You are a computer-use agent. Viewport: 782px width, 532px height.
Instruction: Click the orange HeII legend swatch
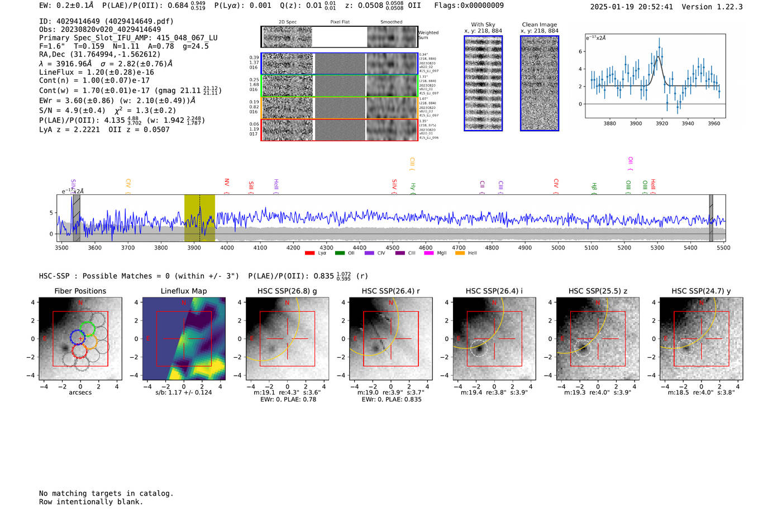pyautogui.click(x=460, y=253)
